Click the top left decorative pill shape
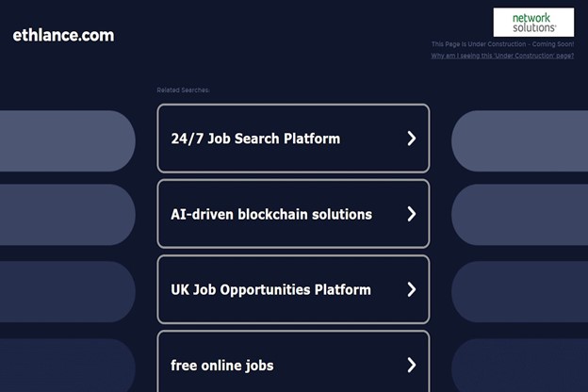The height and width of the screenshot is (392, 588). point(68,141)
